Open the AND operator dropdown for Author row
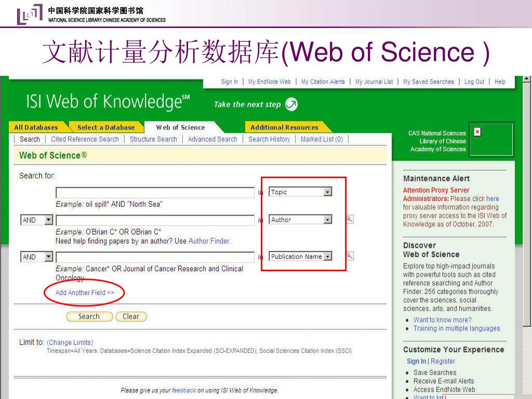Screen dimensions: 532x399 pos(49,220)
